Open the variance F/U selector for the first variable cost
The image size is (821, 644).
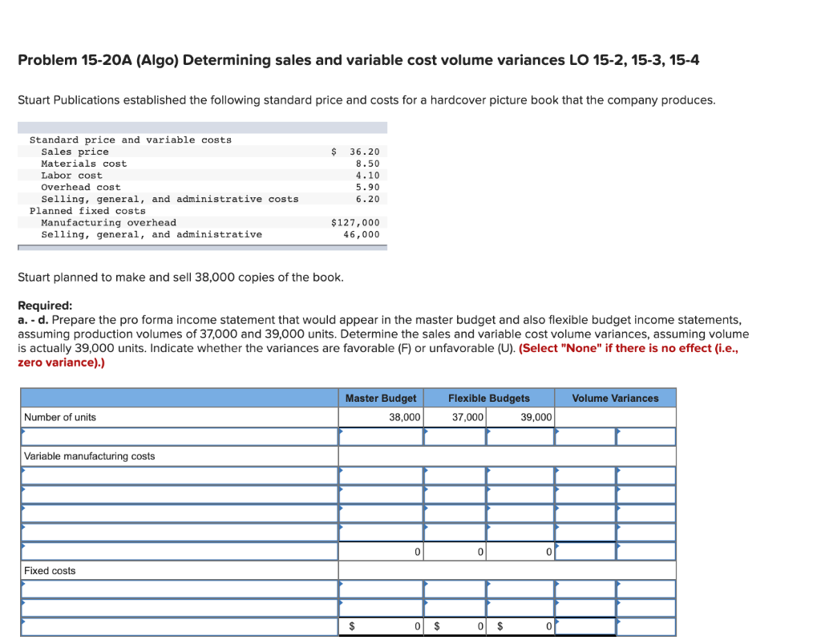coord(645,475)
